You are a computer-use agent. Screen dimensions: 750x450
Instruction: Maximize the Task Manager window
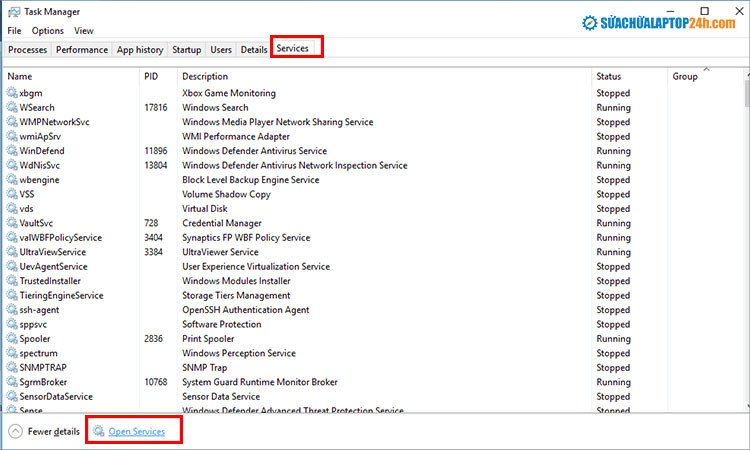click(704, 11)
